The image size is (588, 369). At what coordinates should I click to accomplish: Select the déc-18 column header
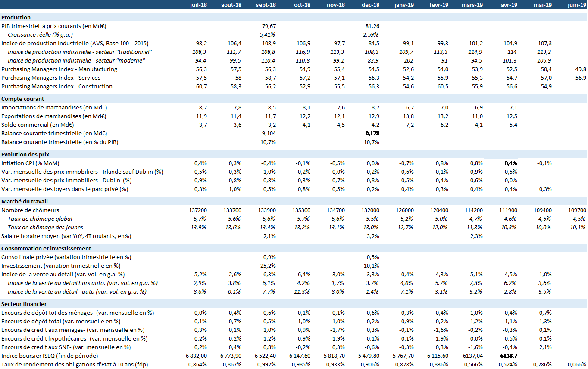(370, 5)
